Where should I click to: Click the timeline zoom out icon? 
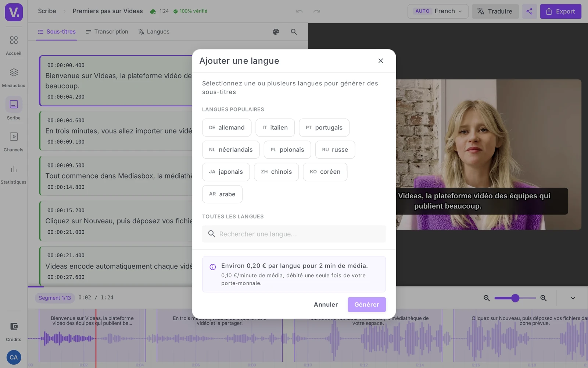coord(487,298)
